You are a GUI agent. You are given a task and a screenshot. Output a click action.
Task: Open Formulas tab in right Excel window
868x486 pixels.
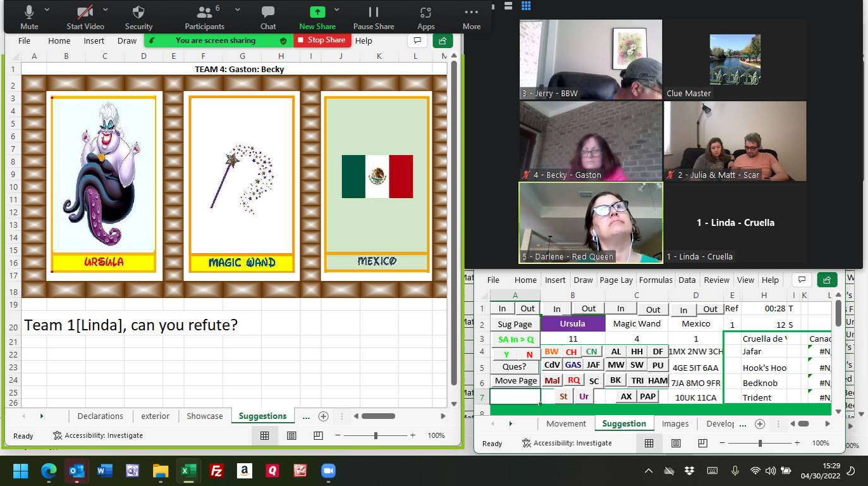(x=656, y=280)
